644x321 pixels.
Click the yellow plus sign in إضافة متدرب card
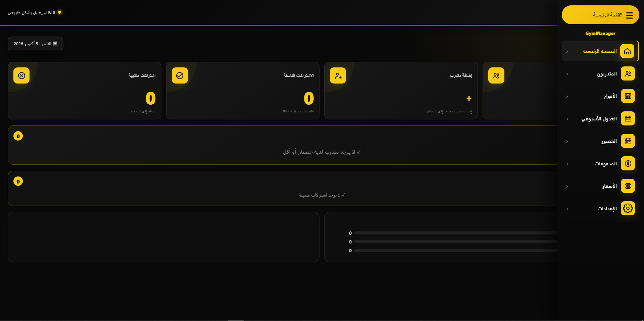point(469,98)
